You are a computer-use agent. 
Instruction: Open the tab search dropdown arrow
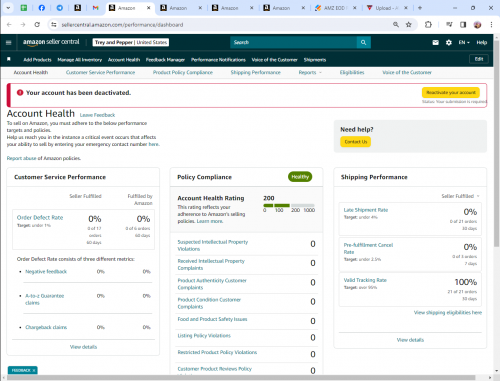[x=8, y=8]
